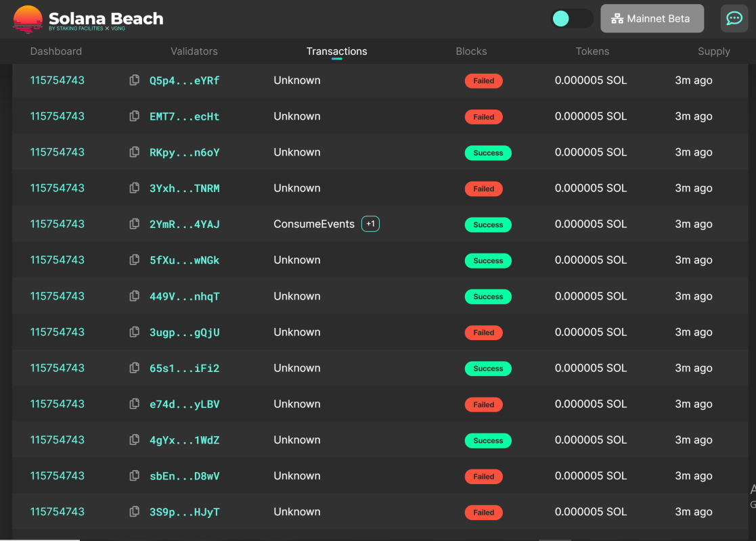The image size is (756, 541).
Task: Open block 115754743 in the first row
Action: (58, 80)
